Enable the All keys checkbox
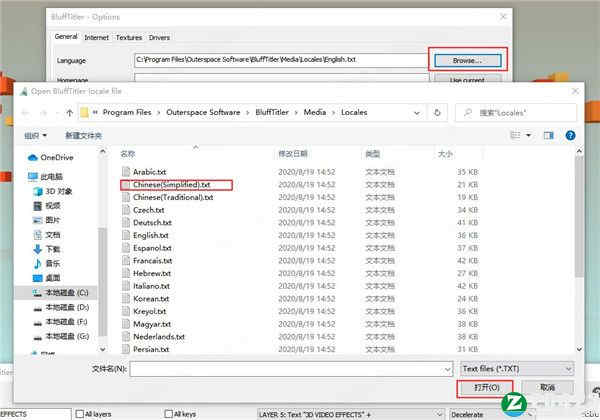 coord(168,414)
